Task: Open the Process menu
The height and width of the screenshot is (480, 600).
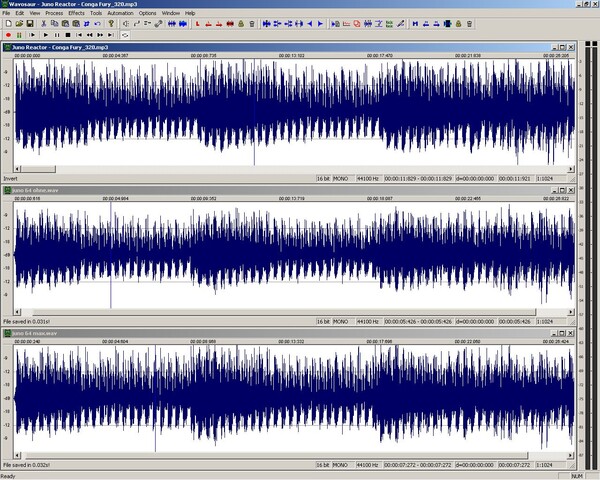Action: click(54, 13)
